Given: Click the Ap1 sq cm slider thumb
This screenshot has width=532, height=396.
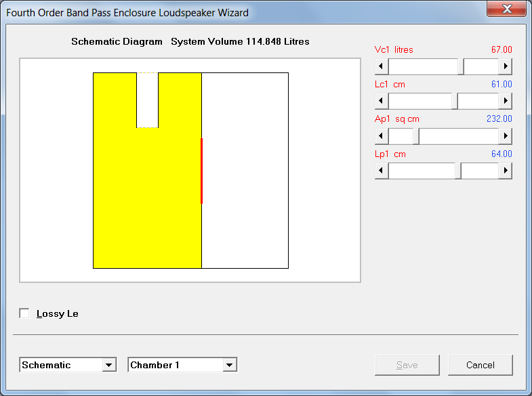Looking at the screenshot, I should pos(416,136).
